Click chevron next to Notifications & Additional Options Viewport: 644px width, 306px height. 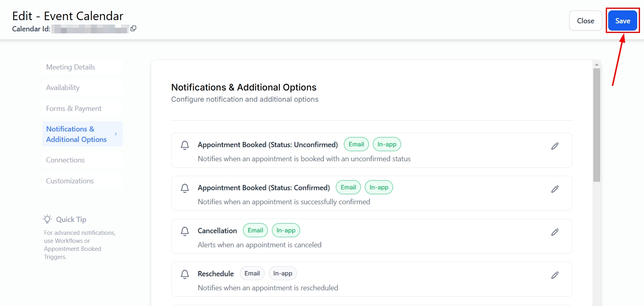click(x=116, y=134)
